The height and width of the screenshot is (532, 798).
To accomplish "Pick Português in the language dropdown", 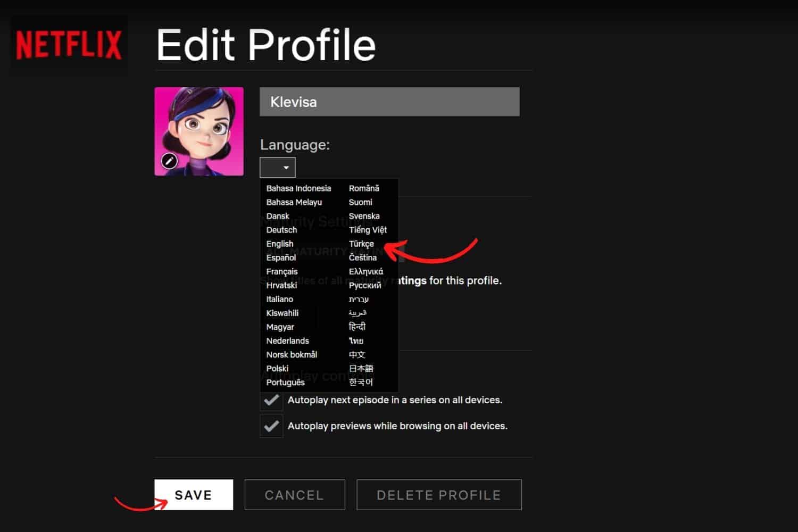I will pyautogui.click(x=286, y=382).
